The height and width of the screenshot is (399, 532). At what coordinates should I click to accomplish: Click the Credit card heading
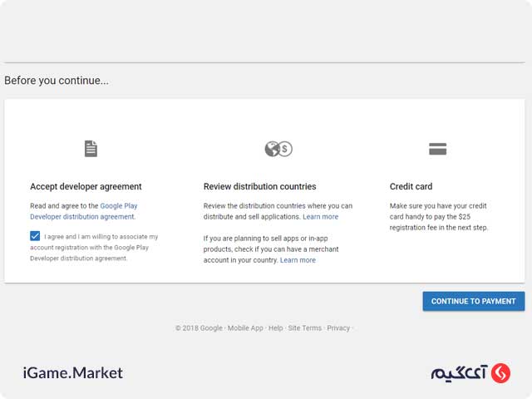pos(411,186)
